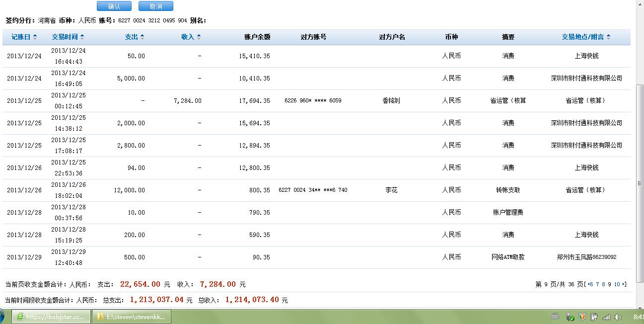Click previous pages arrow in pagination
This screenshot has height=324, width=644.
(589, 285)
